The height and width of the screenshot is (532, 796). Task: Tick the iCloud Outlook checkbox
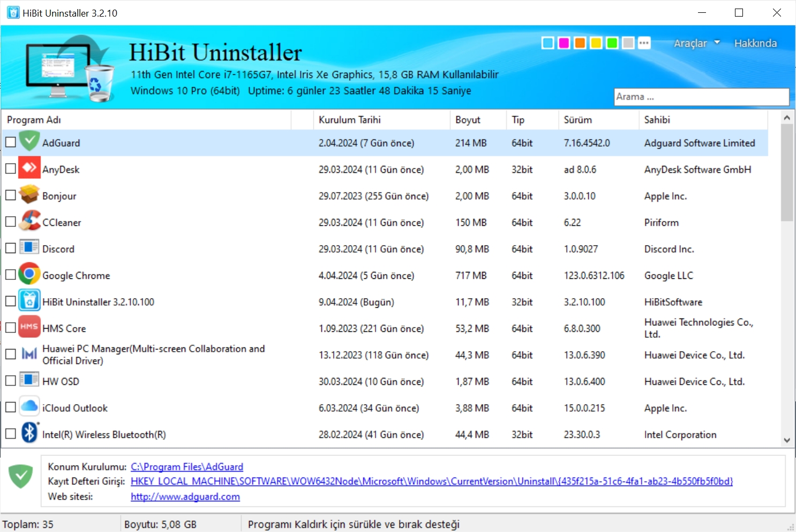click(x=11, y=407)
